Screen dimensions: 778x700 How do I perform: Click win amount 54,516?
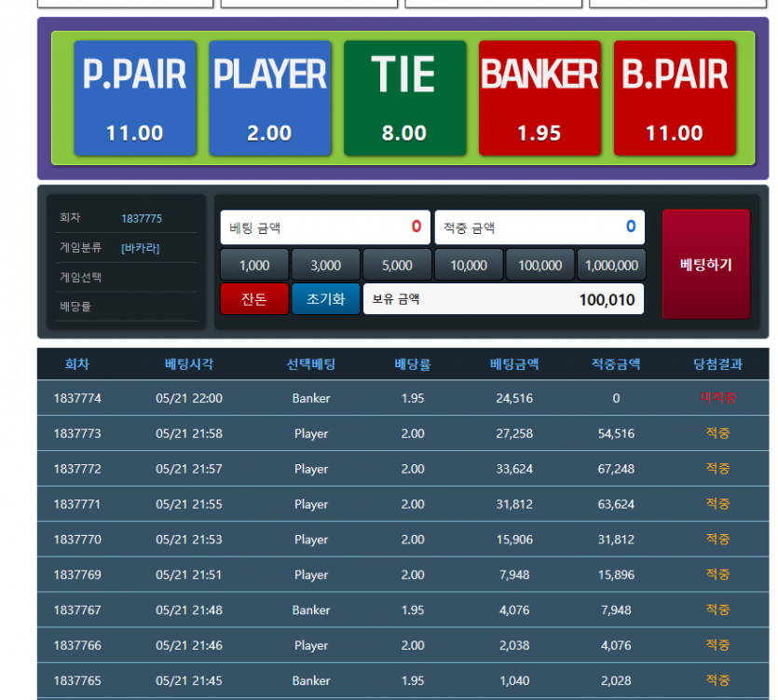pos(616,433)
